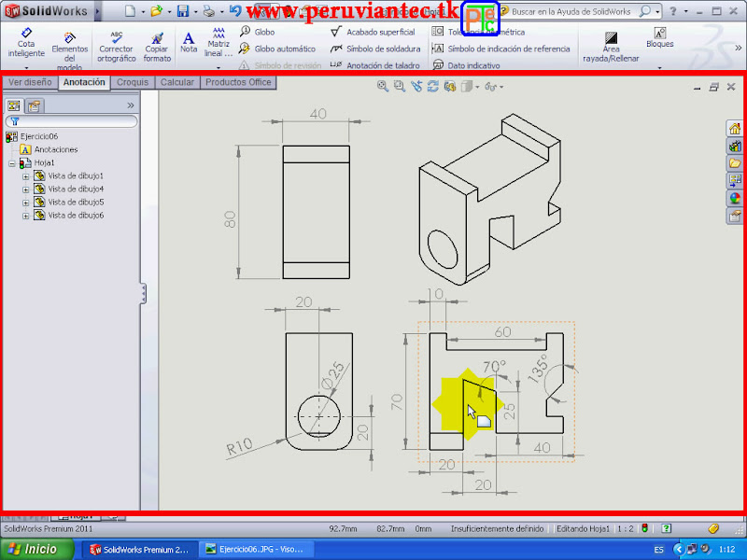
Task: Collapse the Hoja1 tree node
Action: click(12, 163)
